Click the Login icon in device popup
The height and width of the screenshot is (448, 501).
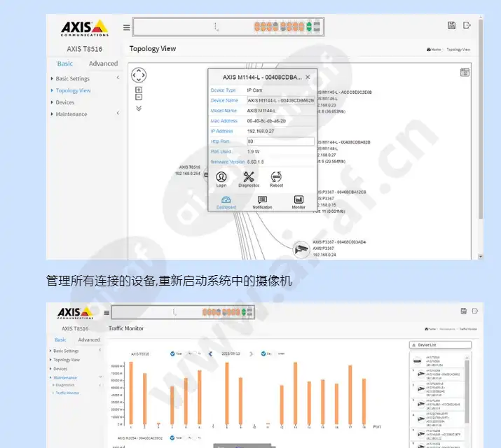(x=221, y=179)
